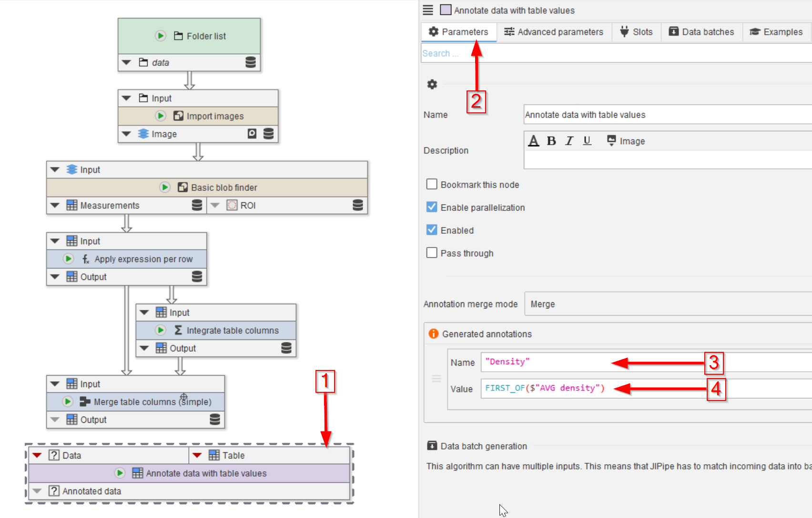Image resolution: width=812 pixels, height=518 pixels.
Task: Toggle the Pass through checkbox
Action: coord(432,253)
